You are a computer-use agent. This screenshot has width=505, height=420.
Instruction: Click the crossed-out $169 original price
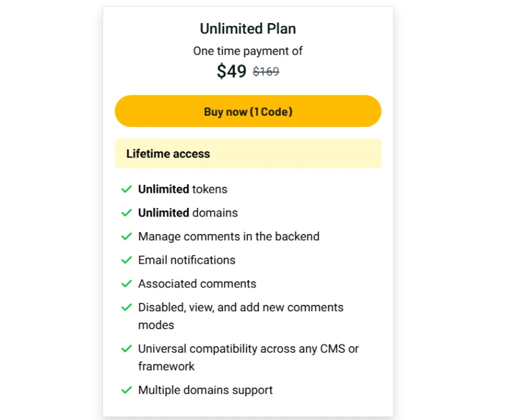coord(266,72)
